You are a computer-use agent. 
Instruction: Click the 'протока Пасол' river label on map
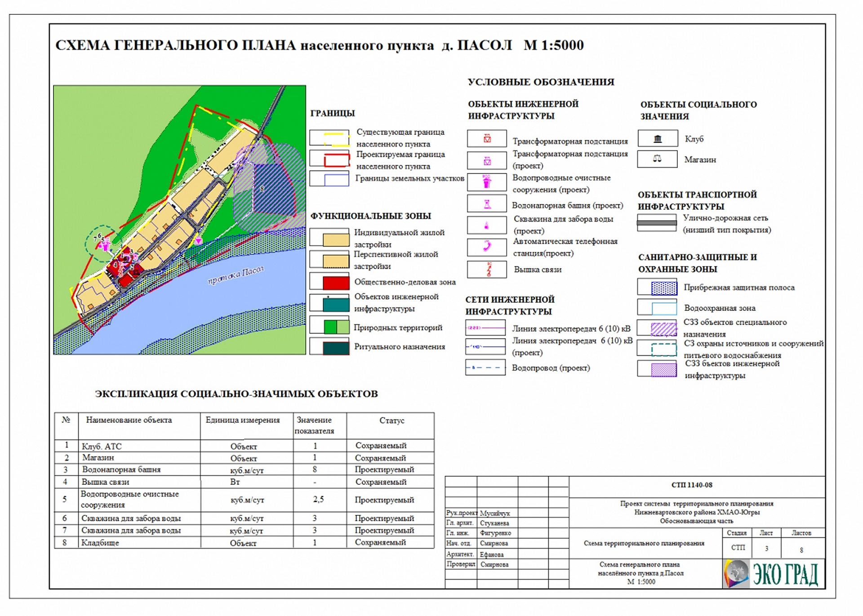click(x=236, y=275)
